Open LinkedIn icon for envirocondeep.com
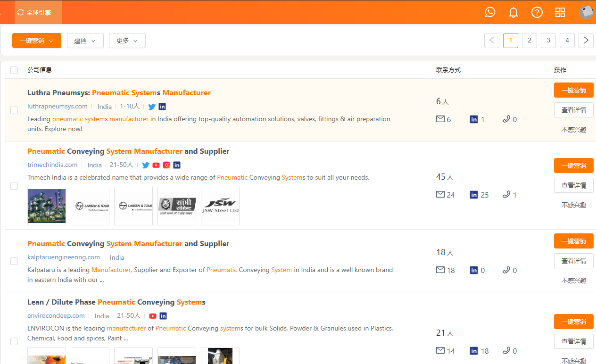The image size is (596, 364). pos(163,316)
